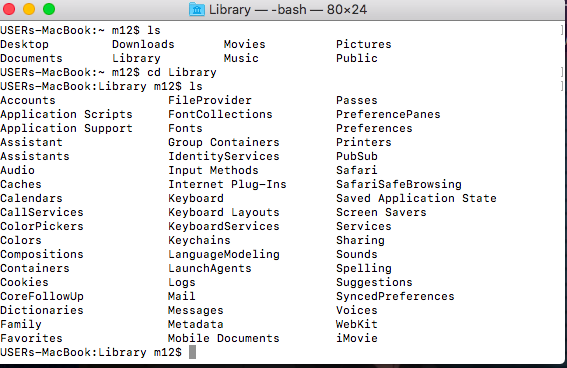Click 'Saved Application State' directory name

416,198
